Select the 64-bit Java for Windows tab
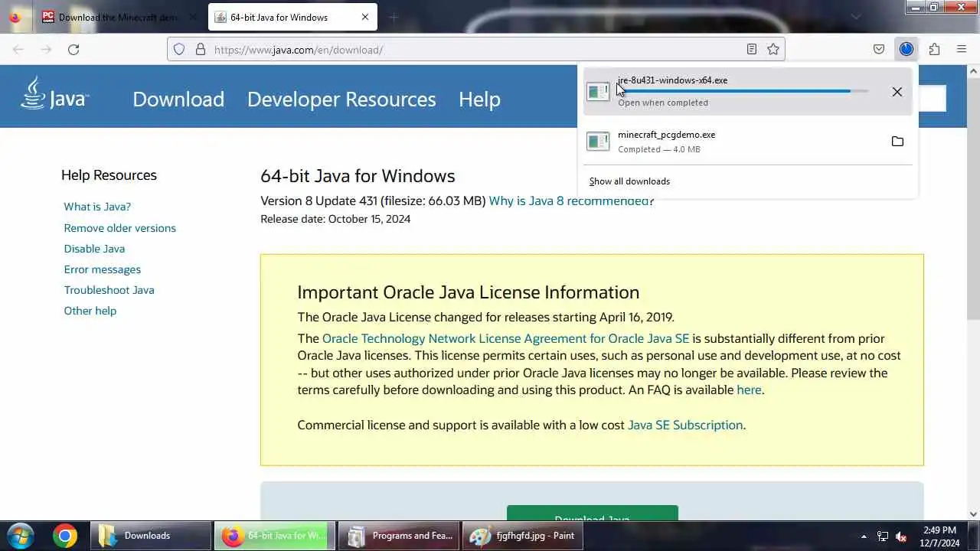Image resolution: width=980 pixels, height=551 pixels. pyautogui.click(x=292, y=17)
